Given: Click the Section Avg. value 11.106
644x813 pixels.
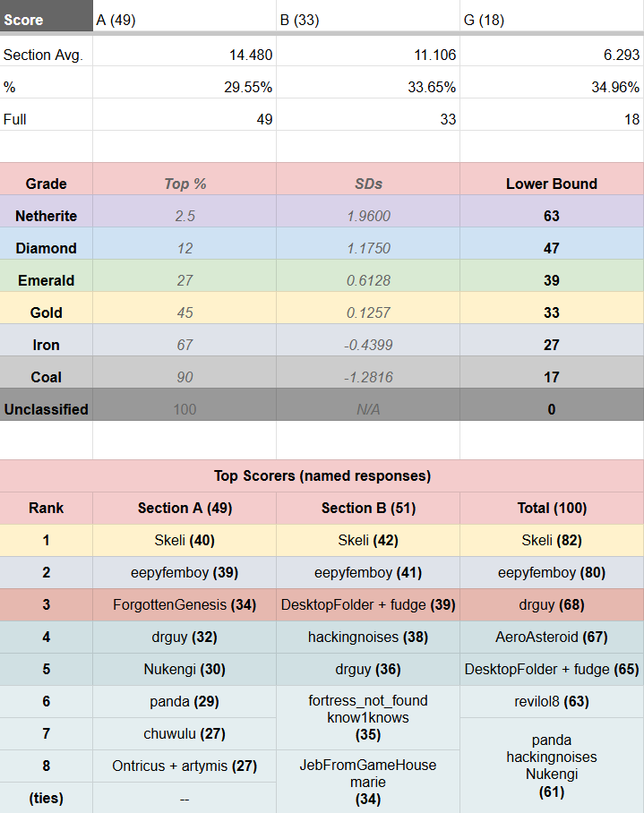Looking at the screenshot, I should (x=368, y=51).
